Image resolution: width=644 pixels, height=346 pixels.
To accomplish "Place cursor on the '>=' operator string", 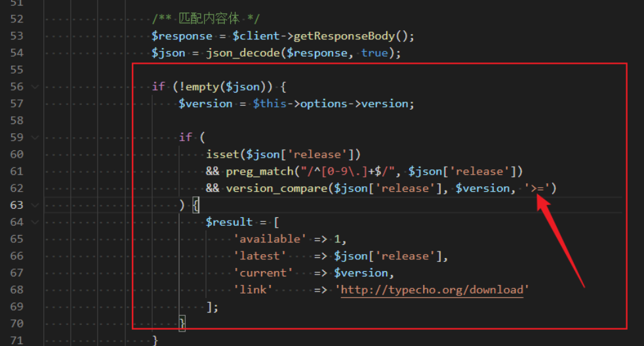I will click(540, 188).
